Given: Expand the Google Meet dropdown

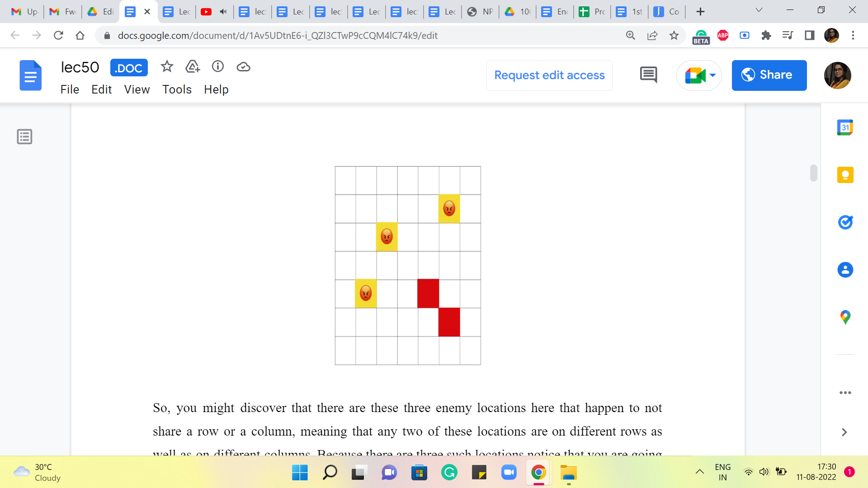Looking at the screenshot, I should pos(713,75).
